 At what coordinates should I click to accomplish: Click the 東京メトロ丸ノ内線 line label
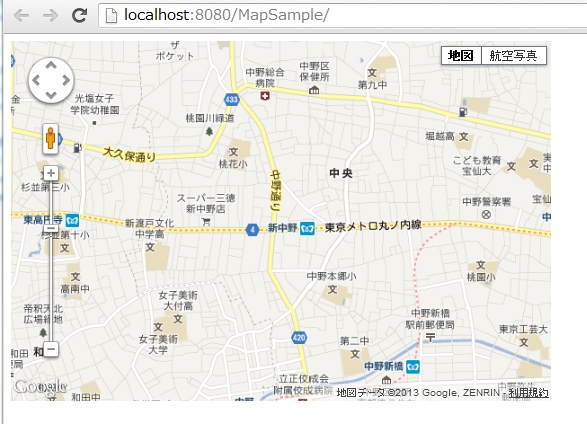[373, 226]
